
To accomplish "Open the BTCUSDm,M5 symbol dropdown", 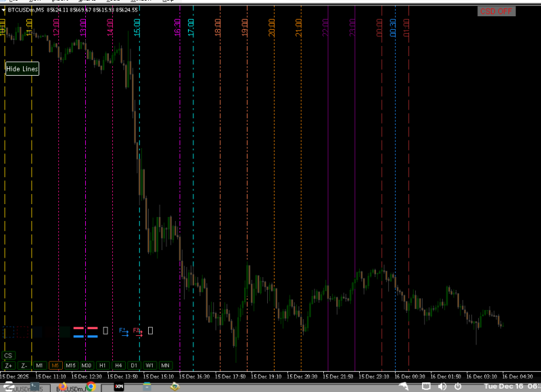I will pyautogui.click(x=4, y=11).
